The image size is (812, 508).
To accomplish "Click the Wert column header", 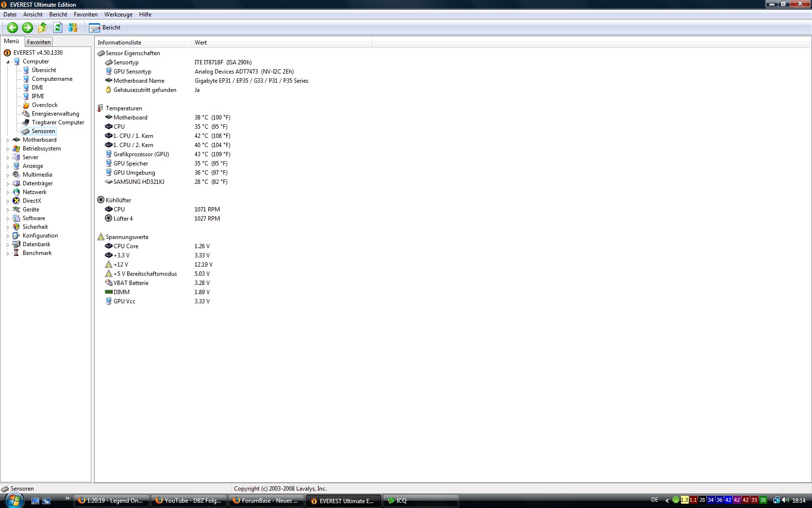I will [x=281, y=43].
